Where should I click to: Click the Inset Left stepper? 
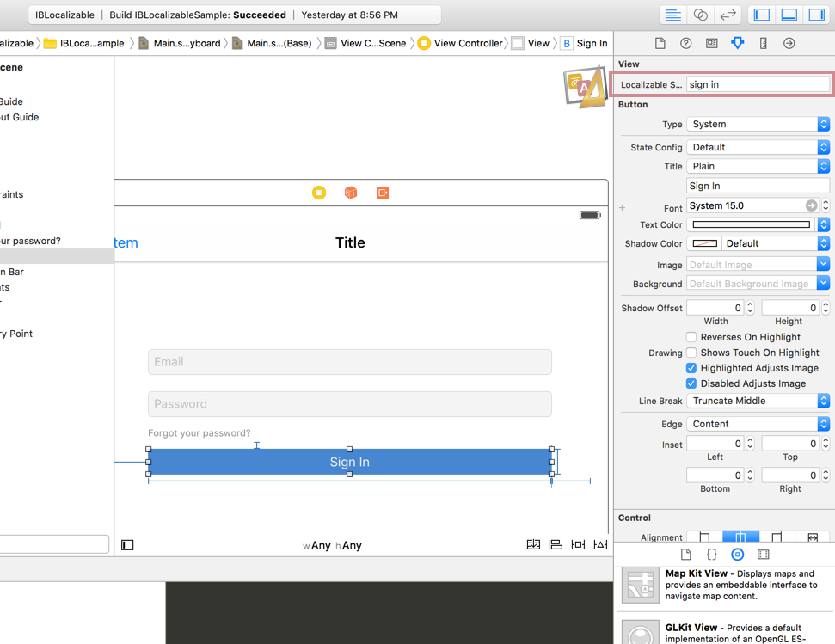750,444
